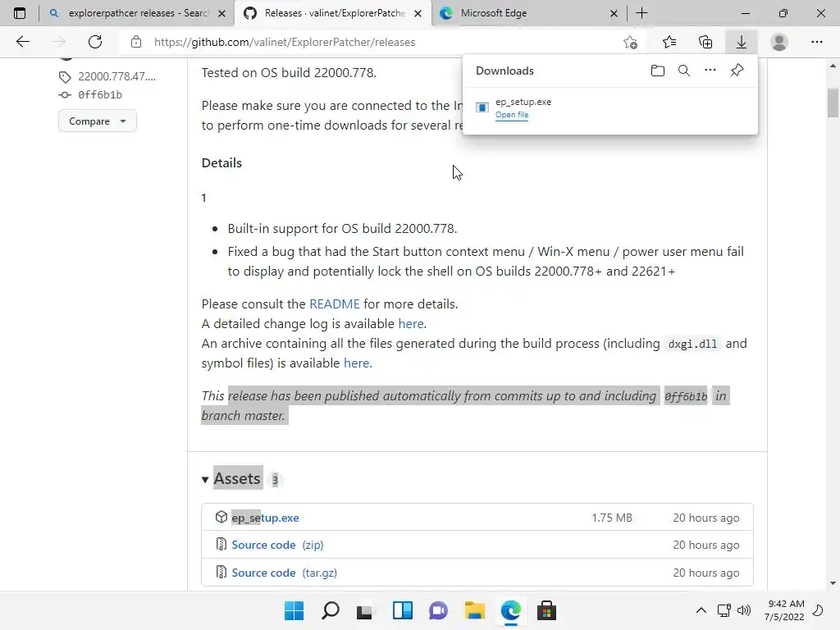Show hidden system tray icons

pyautogui.click(x=701, y=610)
